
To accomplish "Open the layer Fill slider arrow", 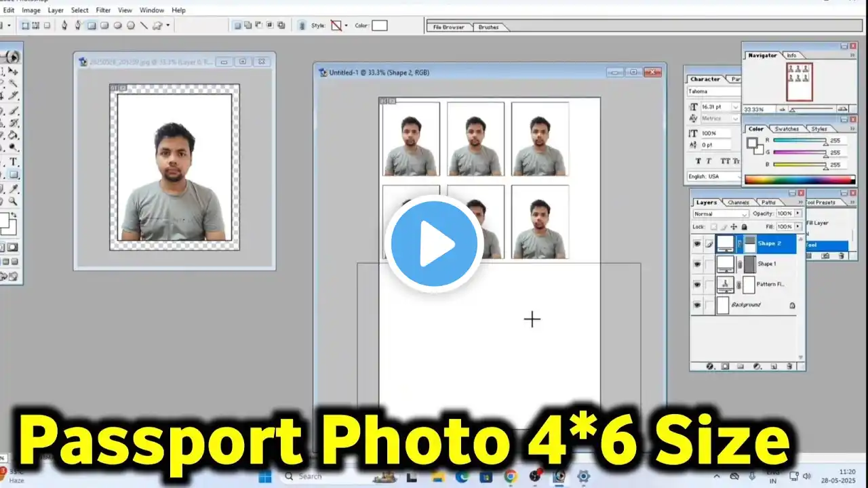I will tap(798, 226).
